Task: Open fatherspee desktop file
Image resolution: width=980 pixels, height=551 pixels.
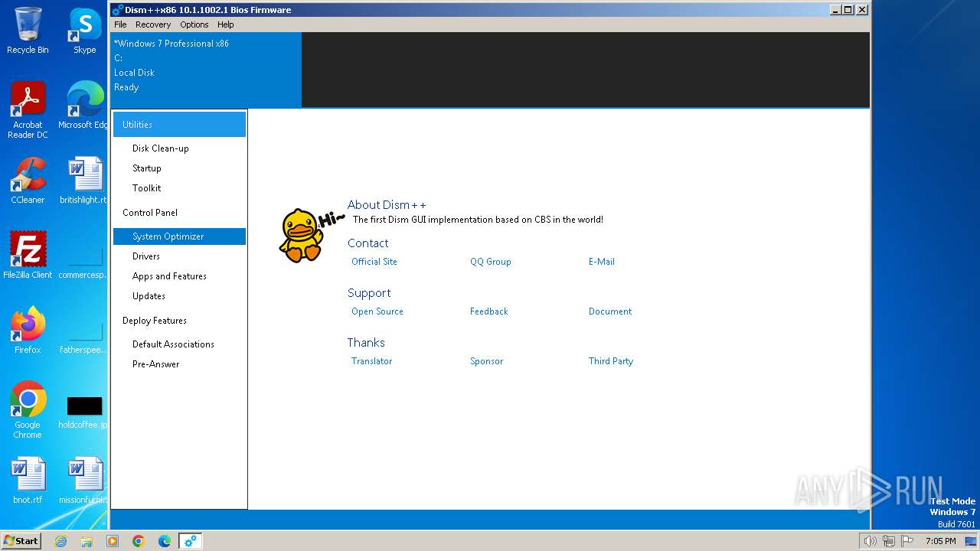Action: 83,336
